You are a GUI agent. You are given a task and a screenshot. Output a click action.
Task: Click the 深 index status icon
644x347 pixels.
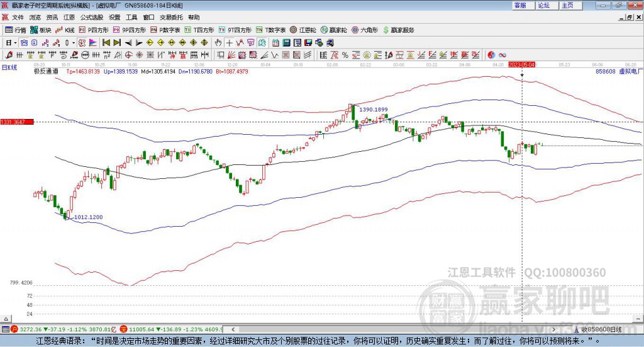coord(124,329)
